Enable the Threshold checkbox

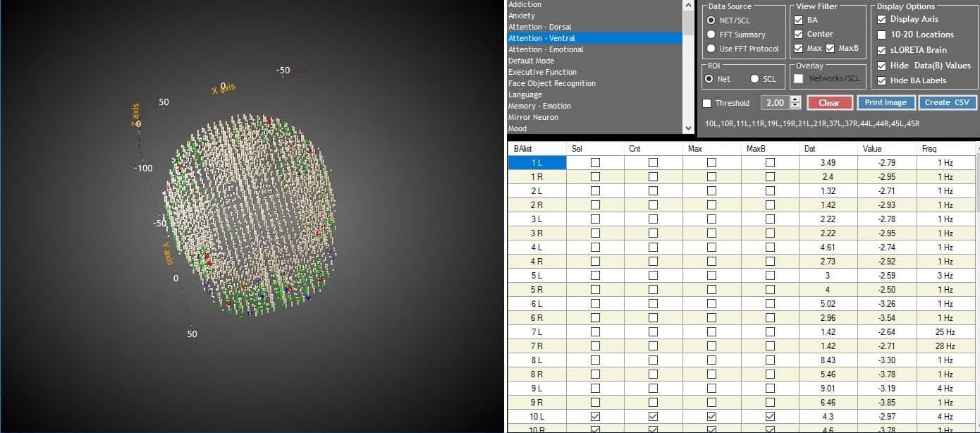(x=708, y=103)
